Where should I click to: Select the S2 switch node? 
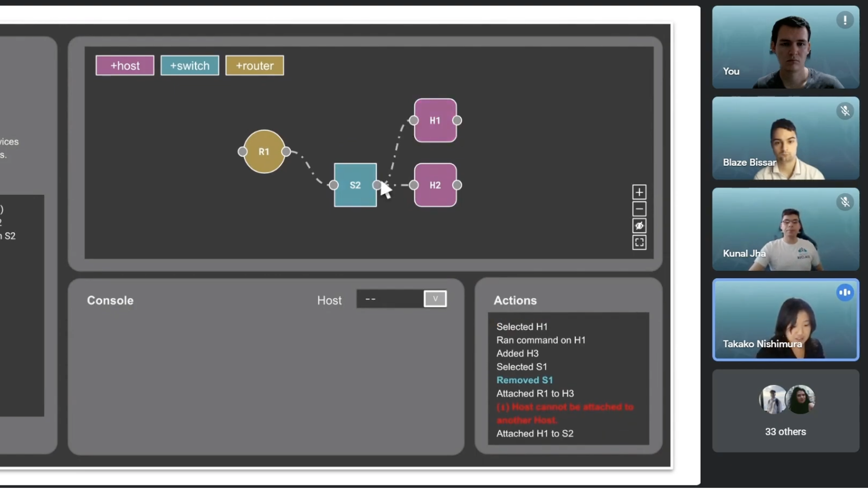click(355, 185)
